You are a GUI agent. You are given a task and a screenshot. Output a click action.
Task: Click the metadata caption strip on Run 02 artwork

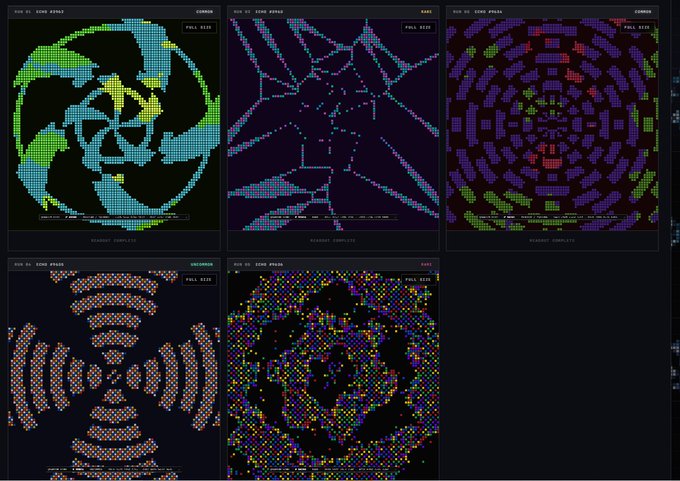click(x=333, y=217)
